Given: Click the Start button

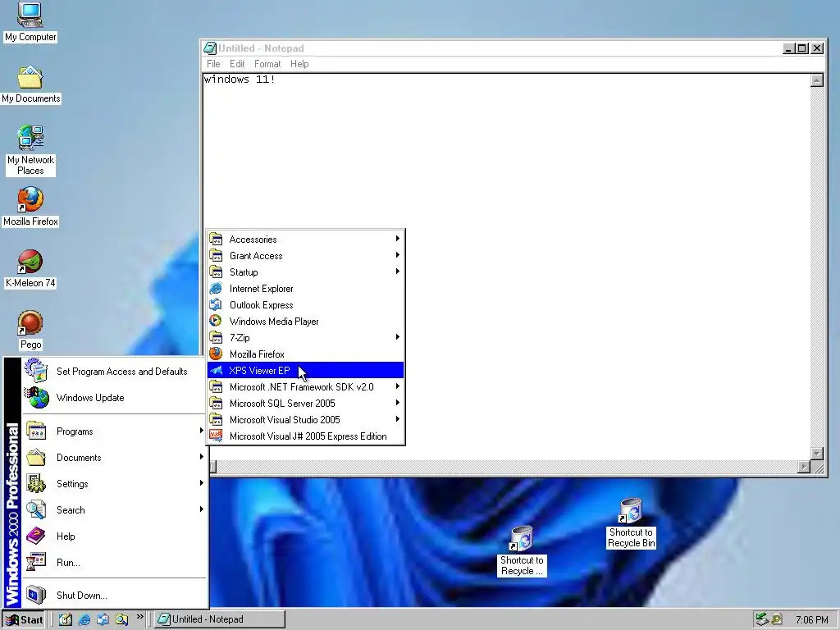Looking at the screenshot, I should [x=25, y=620].
